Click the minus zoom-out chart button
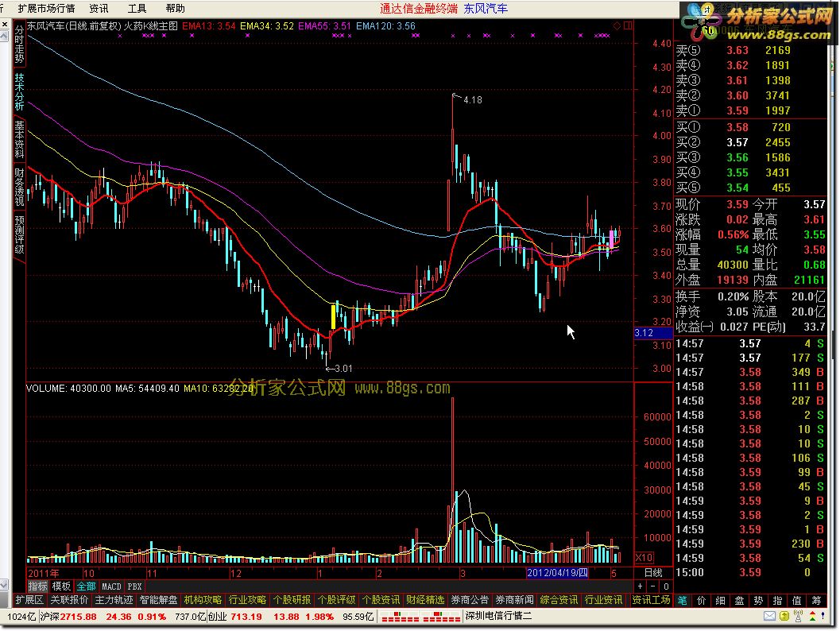This screenshot has width=840, height=631. coord(652,586)
